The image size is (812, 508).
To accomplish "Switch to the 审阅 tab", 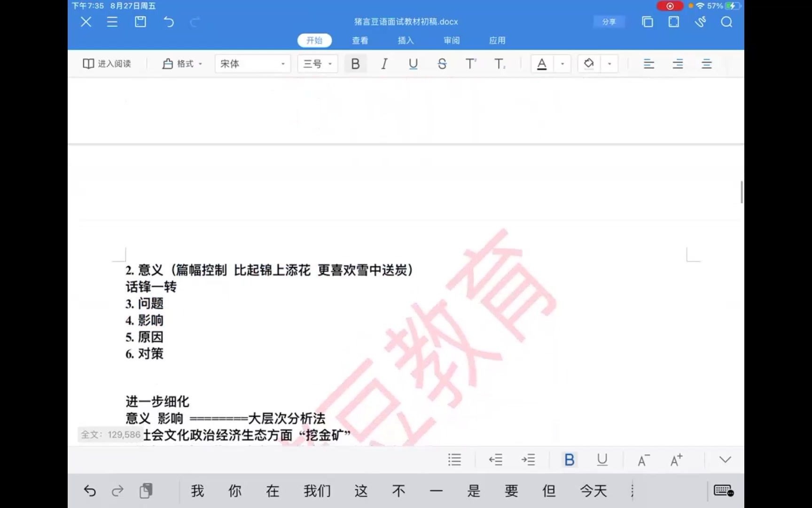I will 452,40.
